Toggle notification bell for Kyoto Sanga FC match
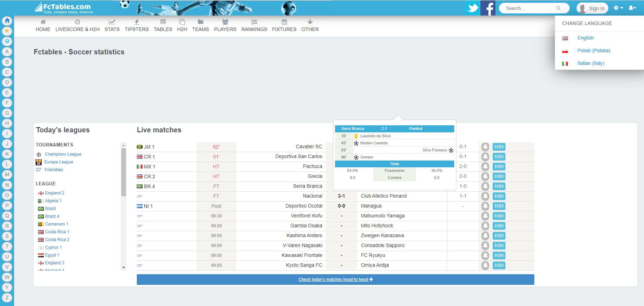 pos(485,265)
